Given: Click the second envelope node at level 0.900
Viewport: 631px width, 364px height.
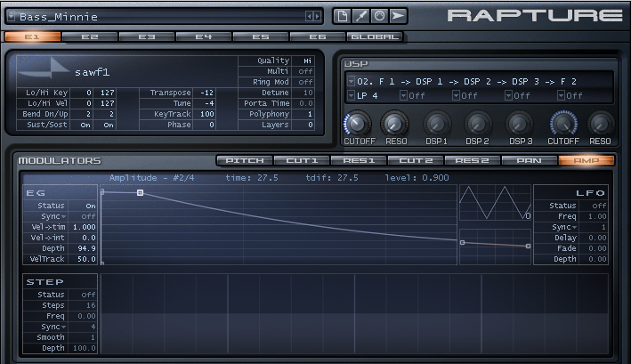Looking at the screenshot, I should [140, 192].
